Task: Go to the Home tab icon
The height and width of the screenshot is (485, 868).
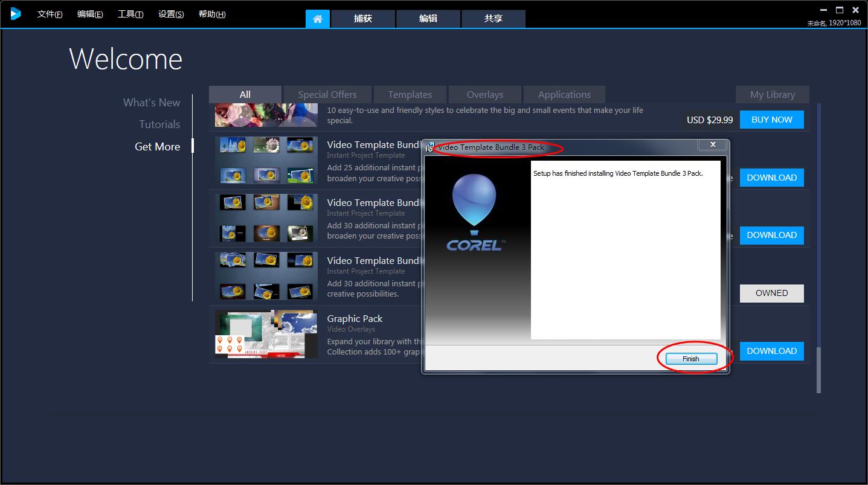Action: pos(318,19)
